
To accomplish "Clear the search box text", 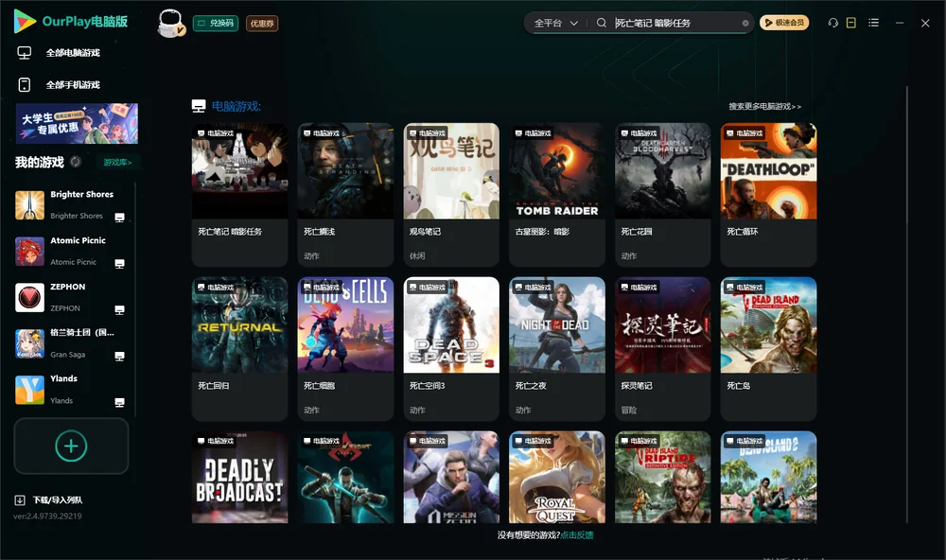I will pos(745,24).
